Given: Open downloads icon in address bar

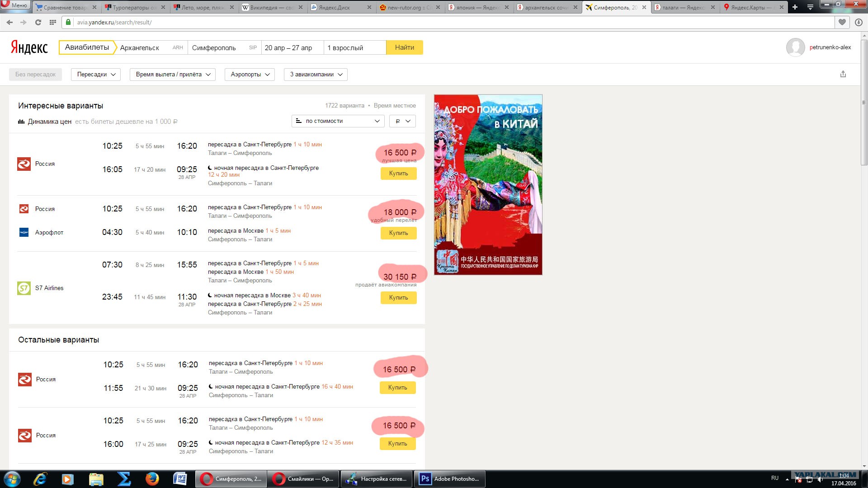Looking at the screenshot, I should 859,22.
